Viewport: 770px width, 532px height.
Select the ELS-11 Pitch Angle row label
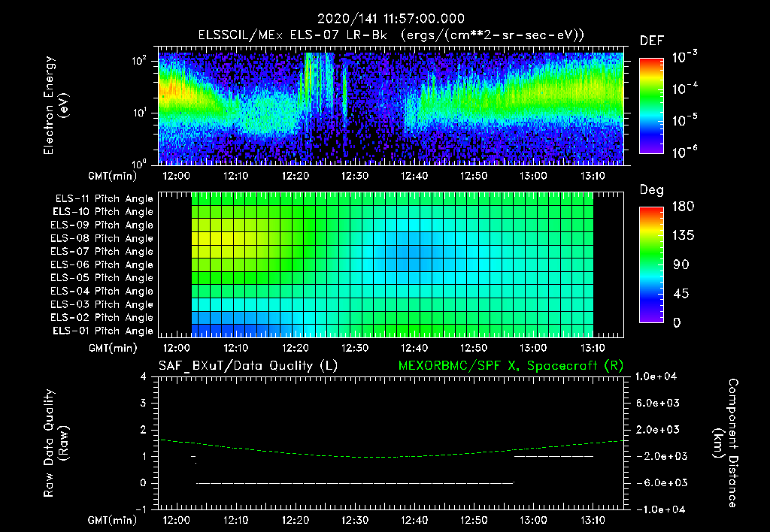pyautogui.click(x=104, y=199)
